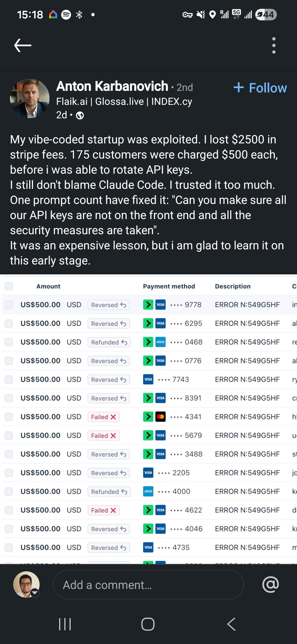Open the commenter identity switcher arrow
The height and width of the screenshot is (644, 297).
click(35, 592)
